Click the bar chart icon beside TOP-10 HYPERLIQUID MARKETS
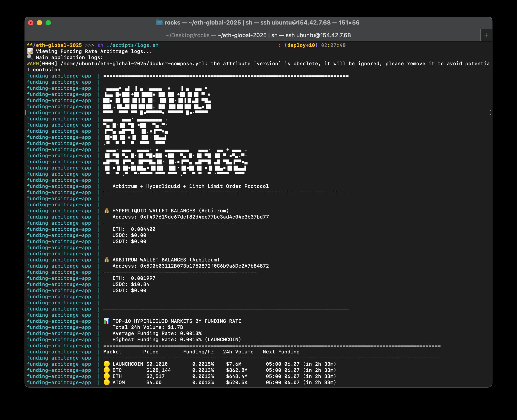Screen dimensions: 517x420 coord(106,321)
